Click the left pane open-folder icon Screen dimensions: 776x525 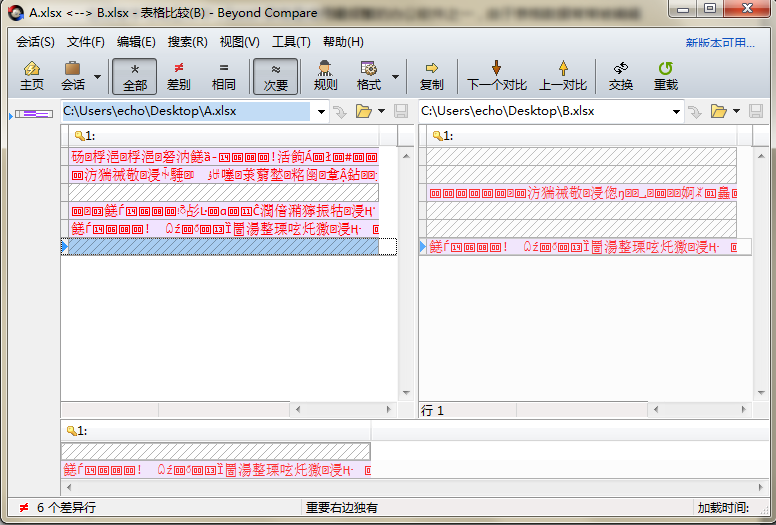click(x=364, y=111)
